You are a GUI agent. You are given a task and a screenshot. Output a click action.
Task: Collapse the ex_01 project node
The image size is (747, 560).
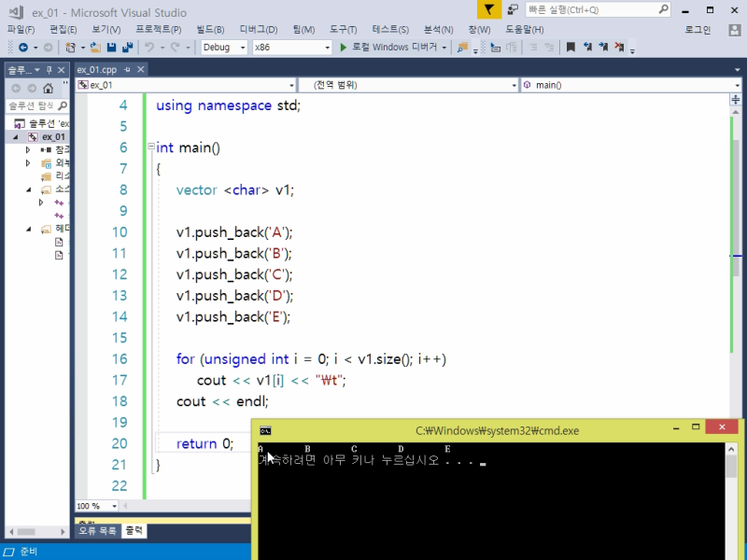tap(15, 137)
